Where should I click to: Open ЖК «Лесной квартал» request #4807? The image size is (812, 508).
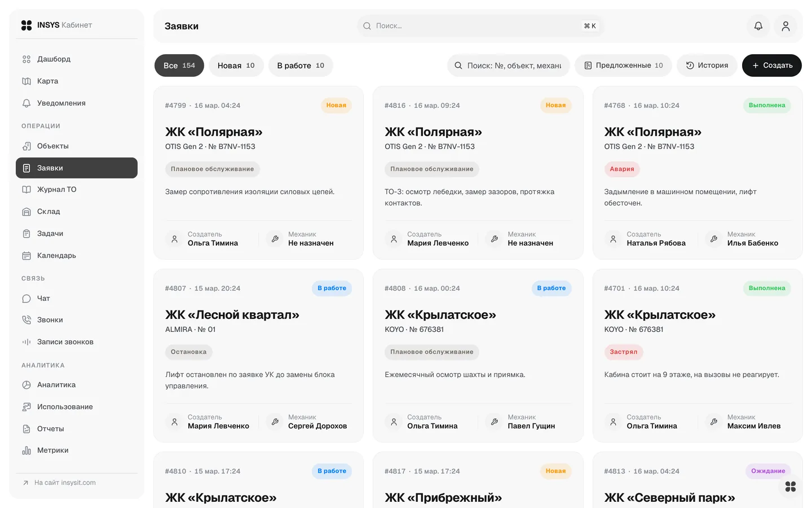click(232, 315)
